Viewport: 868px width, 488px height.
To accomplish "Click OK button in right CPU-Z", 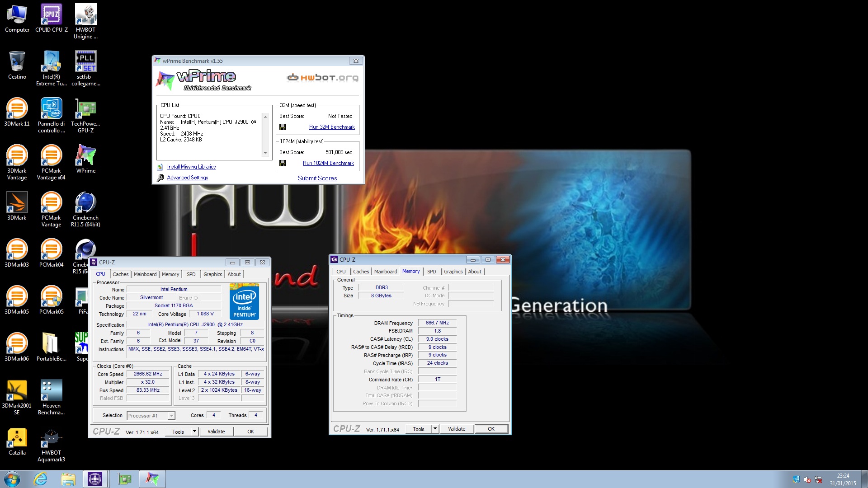I will pos(491,429).
